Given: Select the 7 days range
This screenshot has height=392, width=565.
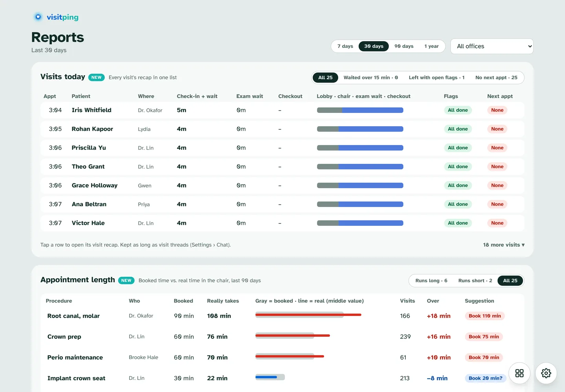Looking at the screenshot, I should [x=345, y=46].
